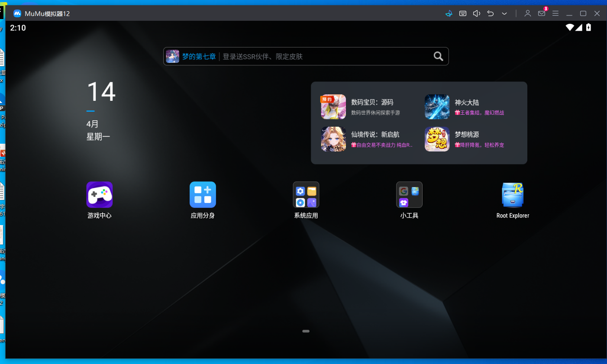Click the volume speaker icon in title bar

tap(477, 13)
